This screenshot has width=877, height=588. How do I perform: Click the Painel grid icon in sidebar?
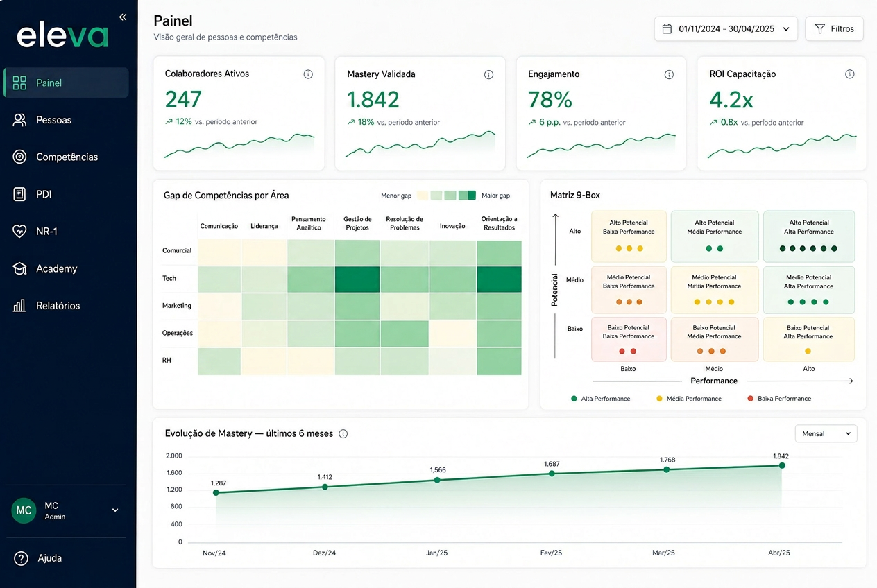point(19,83)
